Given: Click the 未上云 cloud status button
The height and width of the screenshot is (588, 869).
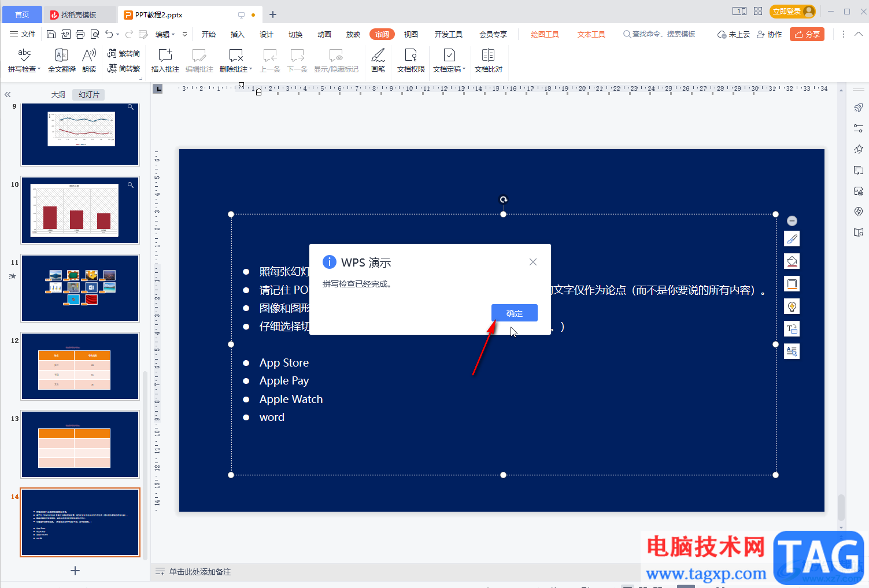Looking at the screenshot, I should [733, 35].
